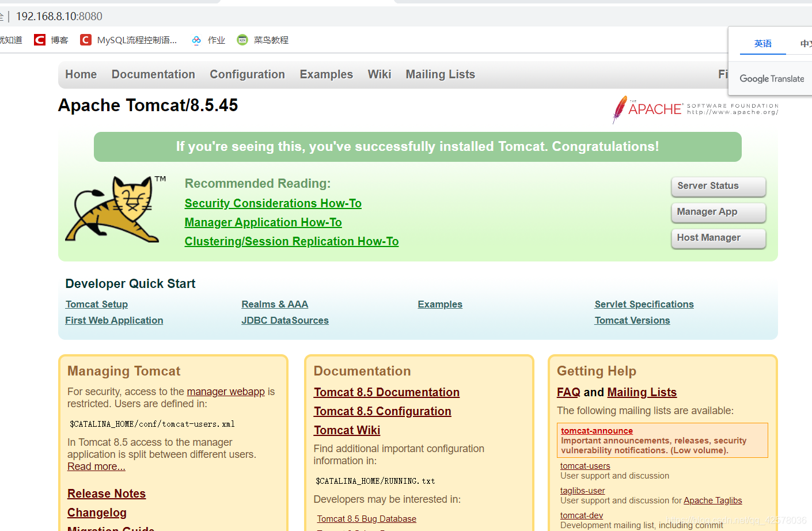
Task: Open the Tomcat Wiki link
Action: click(347, 430)
